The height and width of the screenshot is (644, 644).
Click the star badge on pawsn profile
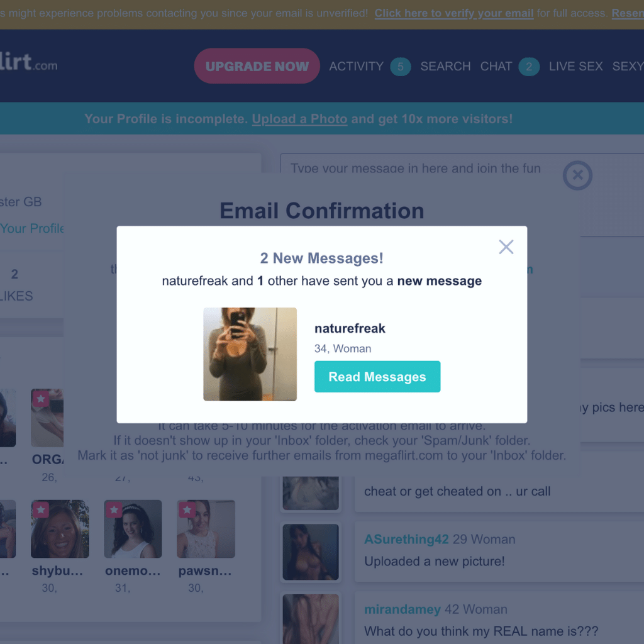click(x=187, y=509)
